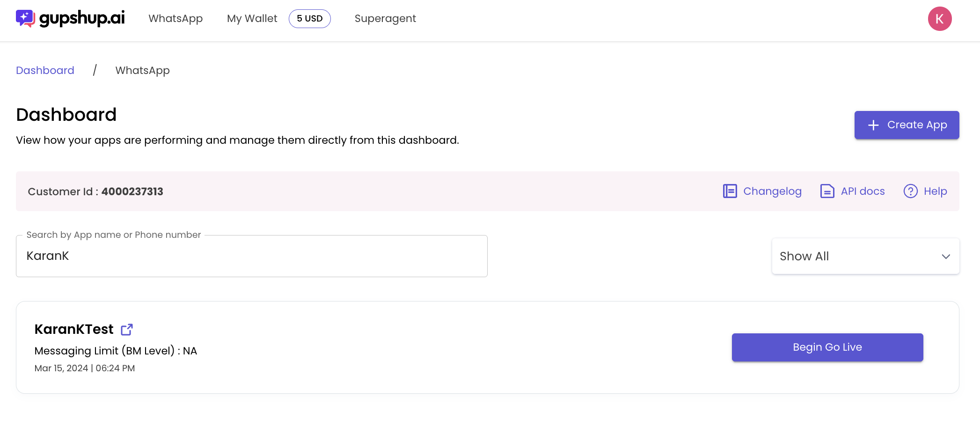This screenshot has height=427, width=980.
Task: Click the Help question mark icon
Action: point(910,191)
